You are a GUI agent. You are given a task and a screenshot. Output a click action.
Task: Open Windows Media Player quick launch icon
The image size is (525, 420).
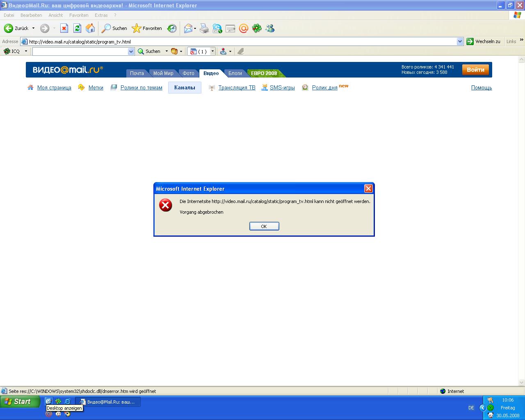(x=68, y=414)
